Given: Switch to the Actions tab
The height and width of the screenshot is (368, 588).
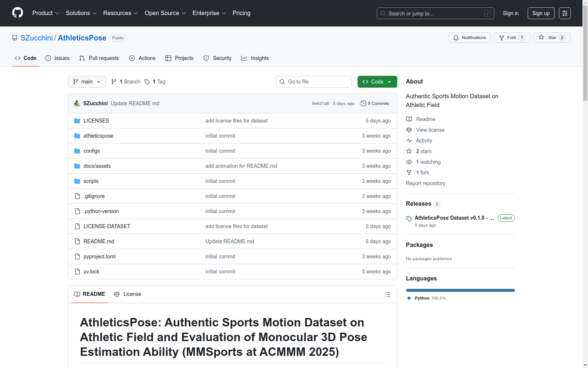Looking at the screenshot, I should pos(142,58).
